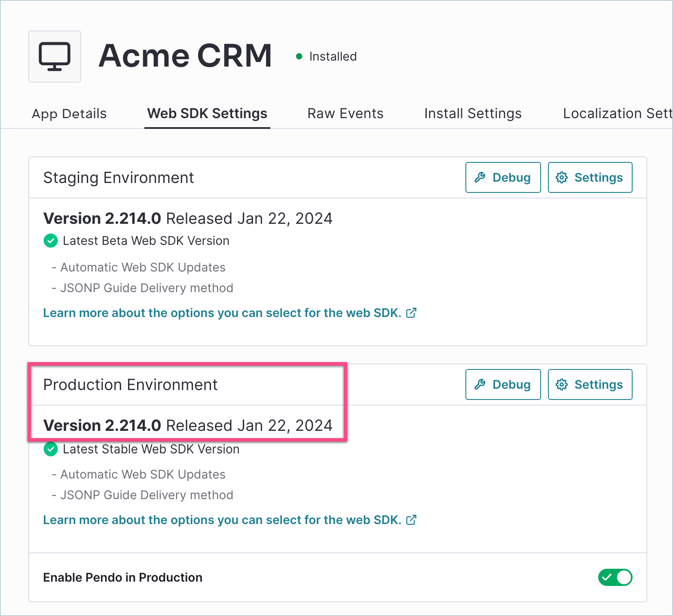Click the Staging Version 2.214.0 release text
Viewport: 673px width, 616px height.
(x=188, y=218)
